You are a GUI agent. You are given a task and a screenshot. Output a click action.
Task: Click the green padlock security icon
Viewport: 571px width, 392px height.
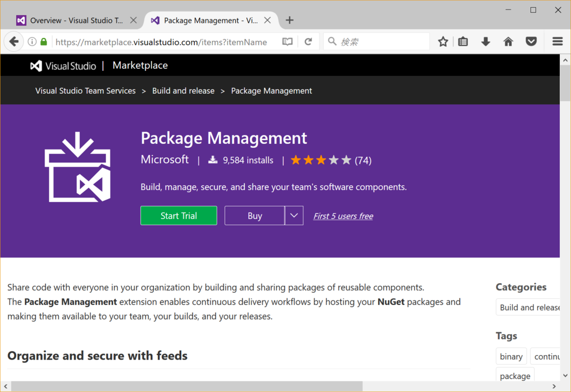tap(43, 41)
